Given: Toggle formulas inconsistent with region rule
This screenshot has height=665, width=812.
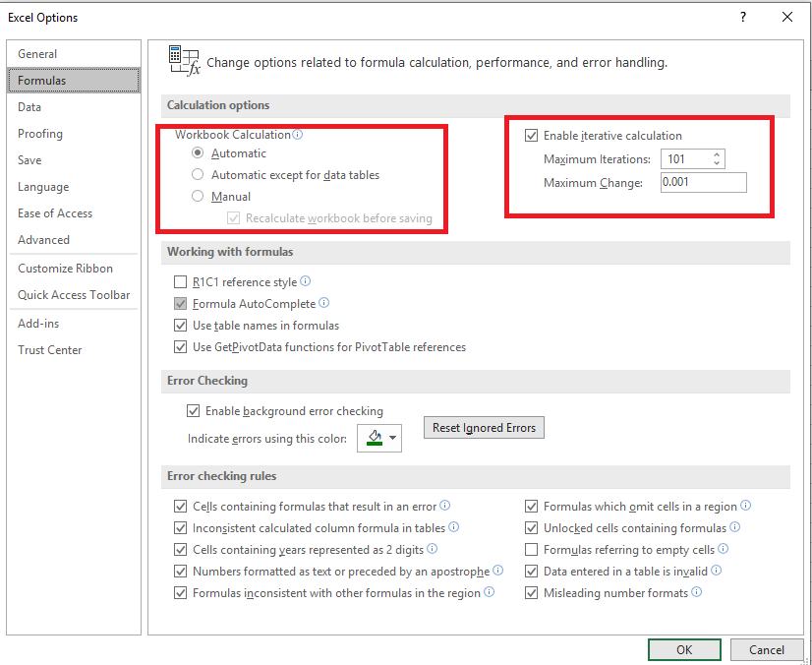Looking at the screenshot, I should (180, 593).
